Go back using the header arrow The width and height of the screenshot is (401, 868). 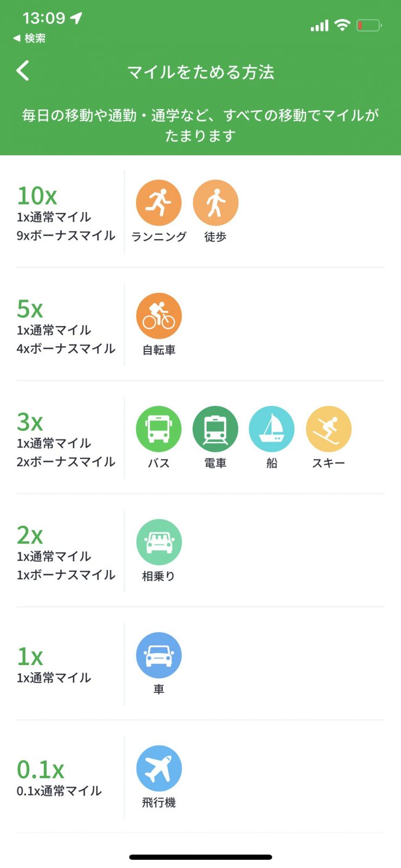tap(23, 71)
